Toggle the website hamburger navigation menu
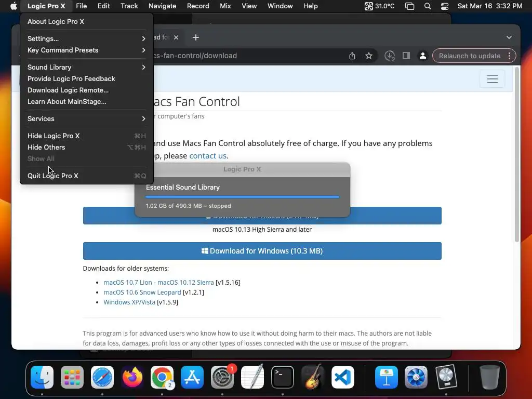This screenshot has width=532, height=399. coord(493,79)
